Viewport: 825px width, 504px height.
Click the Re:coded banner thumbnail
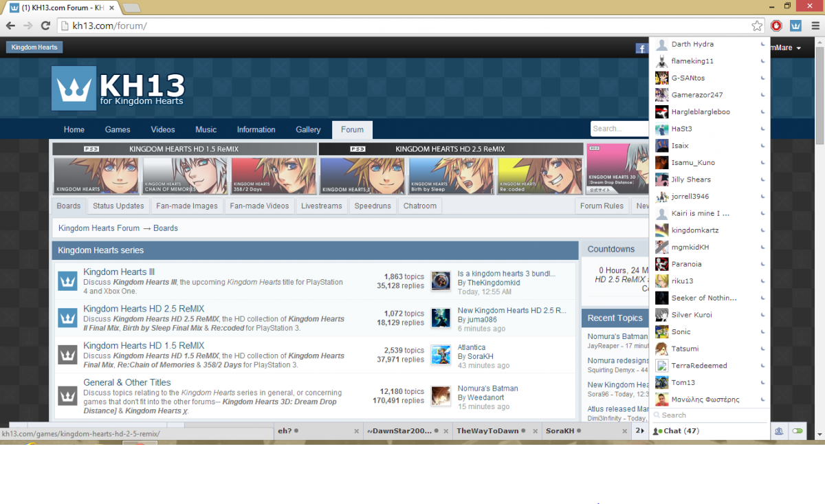540,176
